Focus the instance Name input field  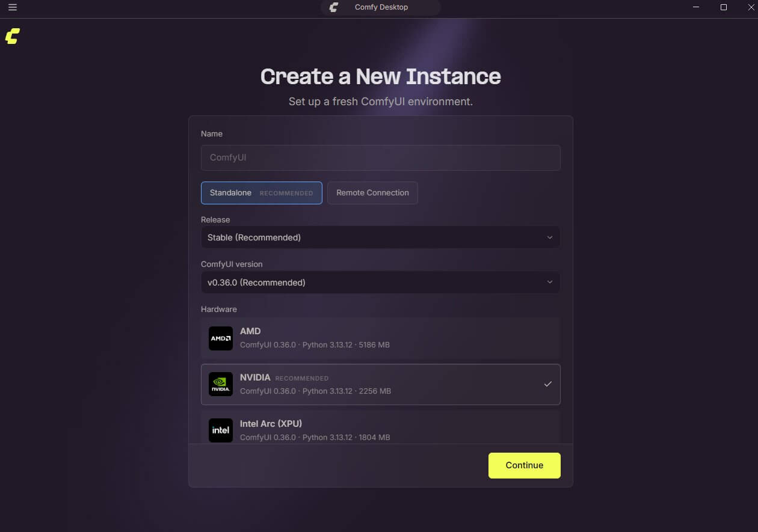(381, 157)
